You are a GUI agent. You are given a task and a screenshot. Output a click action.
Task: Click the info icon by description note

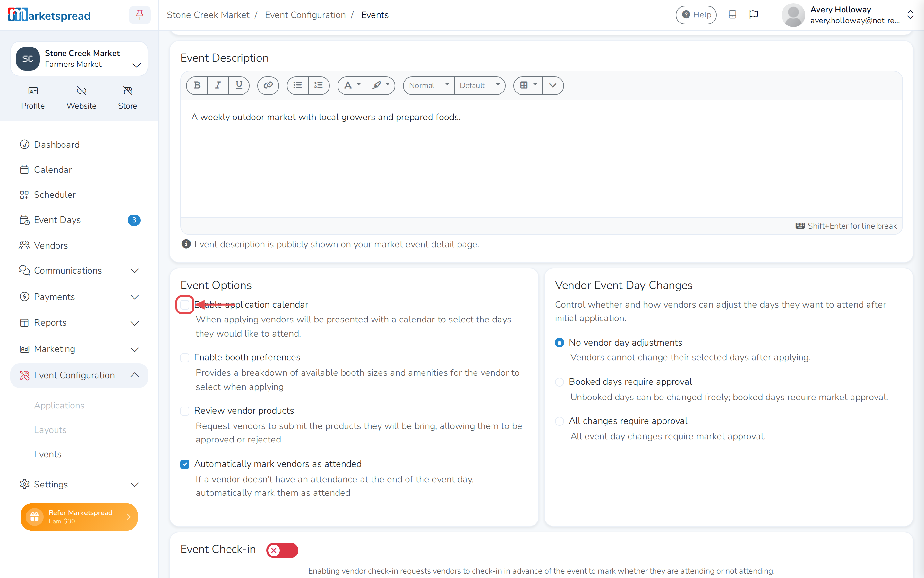coord(186,244)
